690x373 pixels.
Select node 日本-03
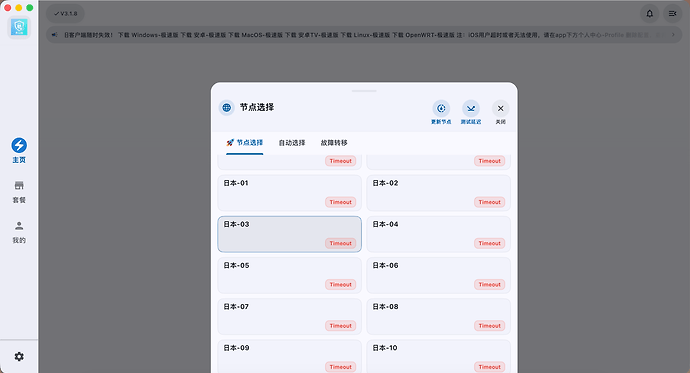coord(290,234)
